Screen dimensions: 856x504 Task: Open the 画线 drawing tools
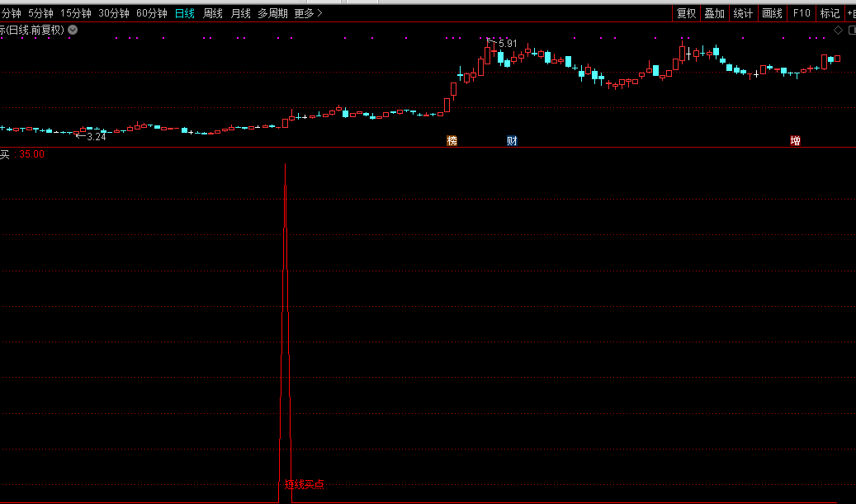pyautogui.click(x=772, y=13)
